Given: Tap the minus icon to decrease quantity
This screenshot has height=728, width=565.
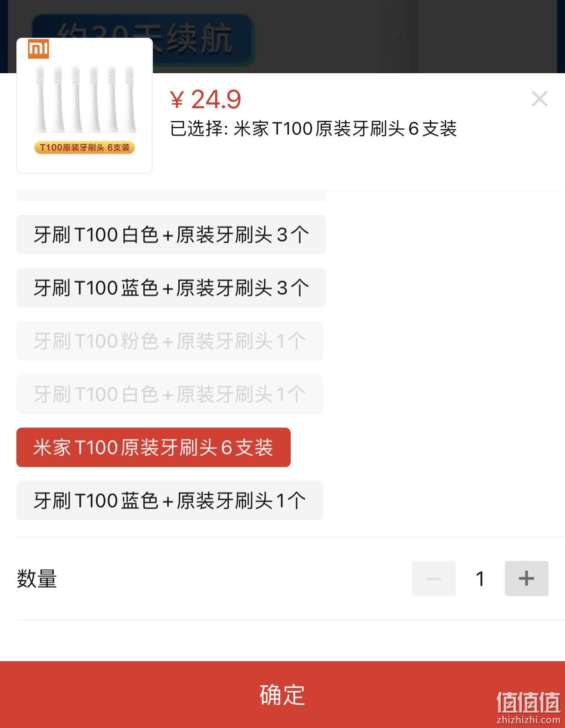Looking at the screenshot, I should (434, 578).
